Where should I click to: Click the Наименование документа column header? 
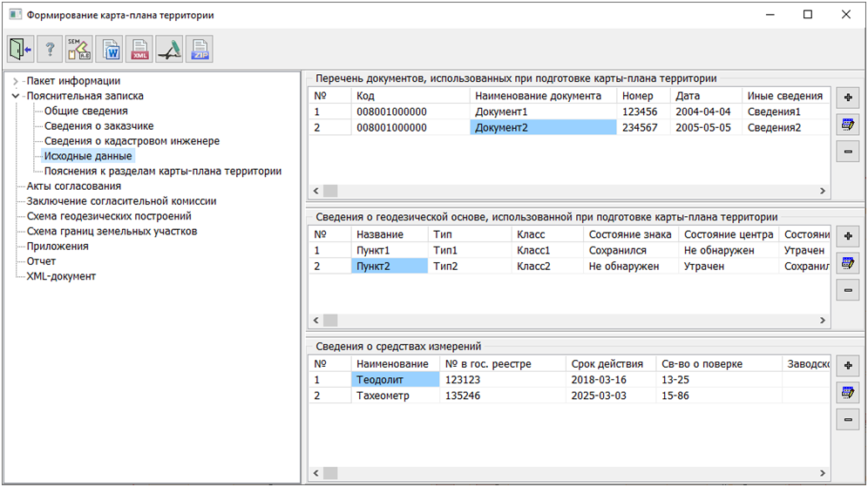[x=538, y=96]
